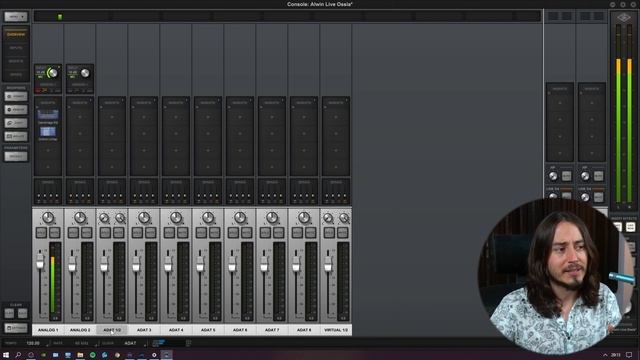
Task: Mute the VIRTUAL 1/2 channel
Action: coord(342,232)
